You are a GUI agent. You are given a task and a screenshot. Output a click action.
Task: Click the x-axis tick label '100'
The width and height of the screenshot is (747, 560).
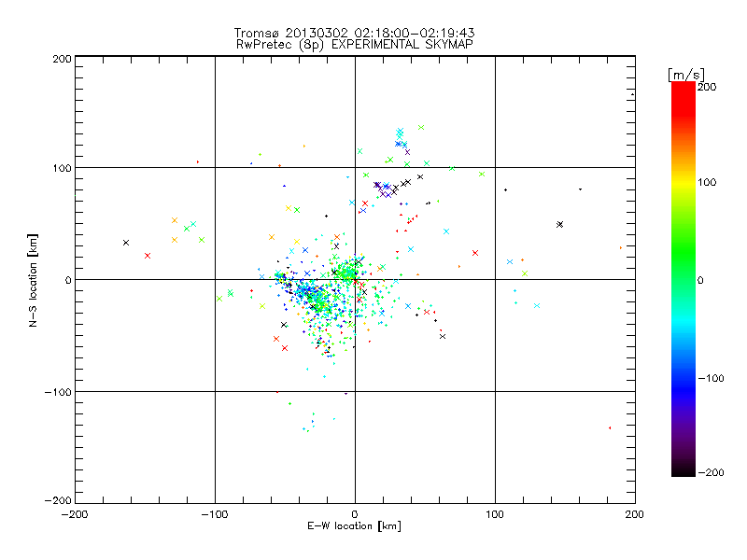[495, 515]
